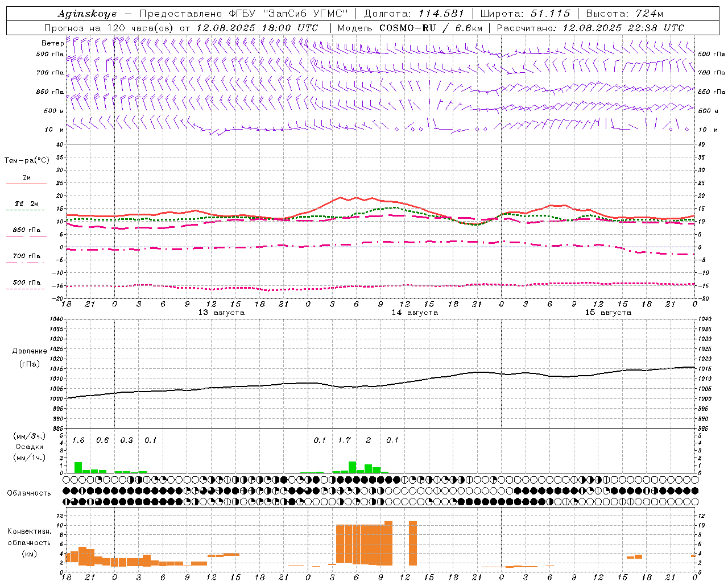Click the 'Высота: 724м' elevation text

point(624,14)
